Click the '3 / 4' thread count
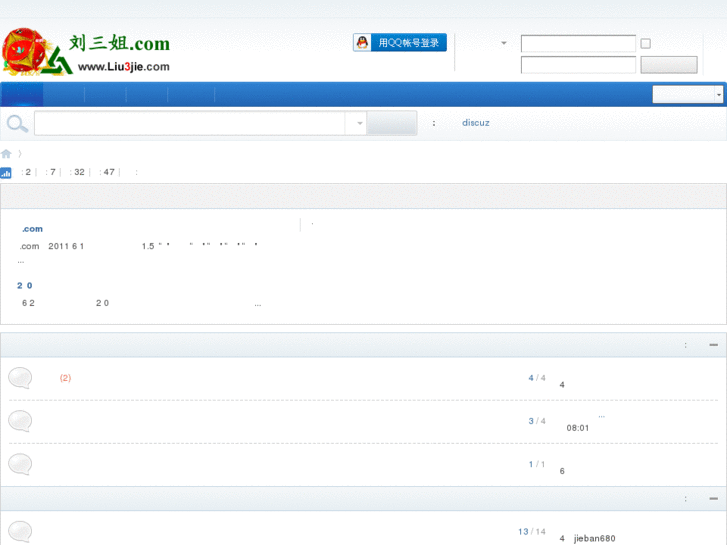The height and width of the screenshot is (545, 727). click(x=537, y=421)
